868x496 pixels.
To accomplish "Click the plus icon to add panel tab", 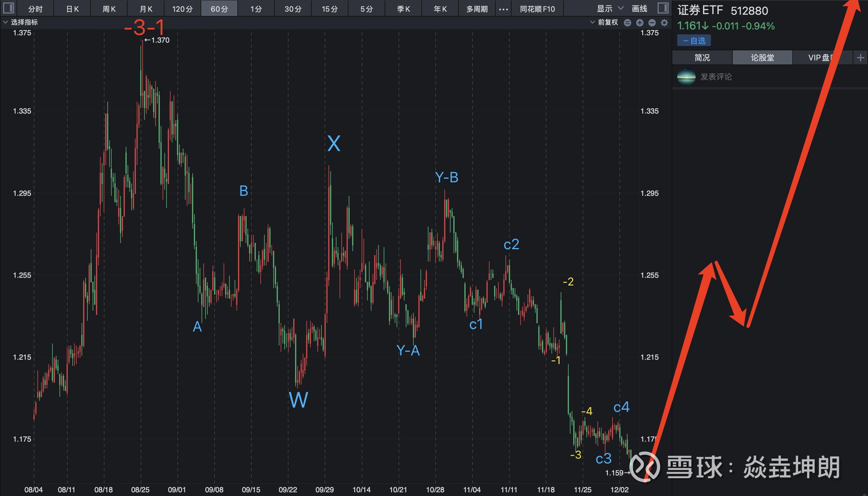I will click(x=860, y=58).
